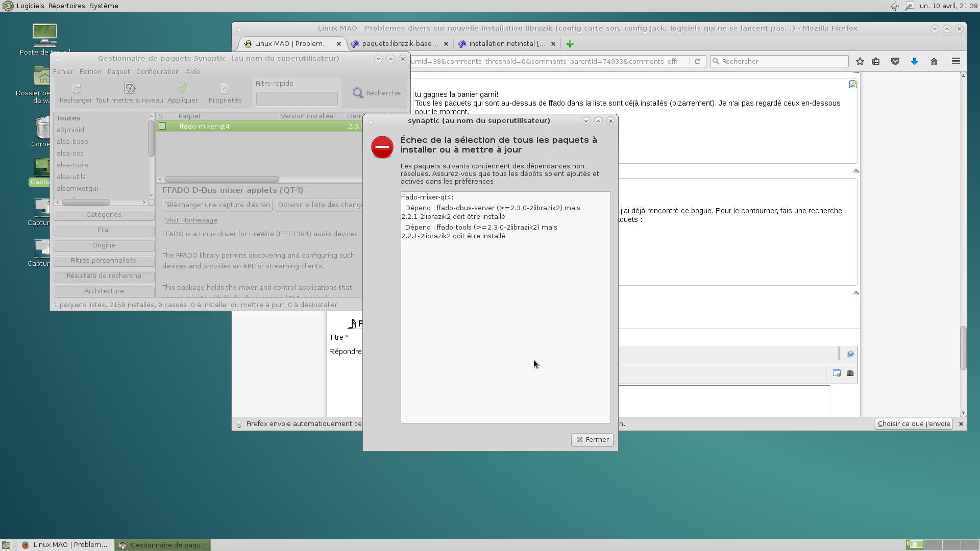
Task: Click the Filtre rapide input field
Action: tap(297, 98)
